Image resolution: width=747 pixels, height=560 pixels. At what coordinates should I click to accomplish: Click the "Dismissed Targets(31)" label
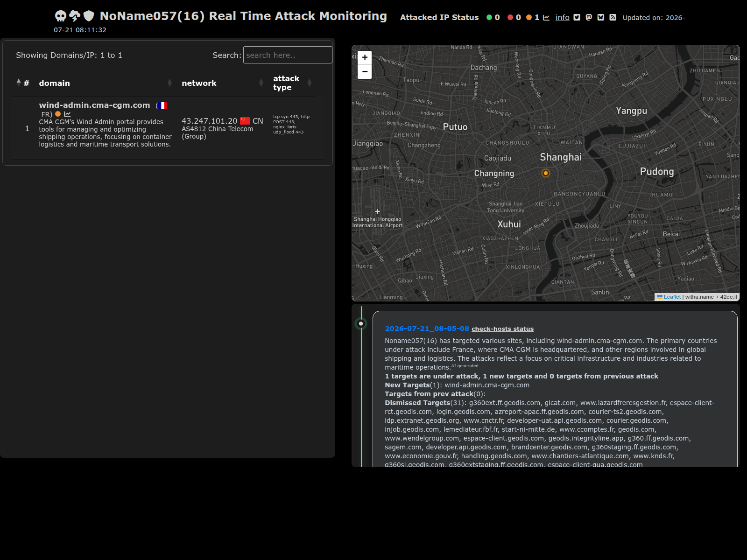(x=425, y=403)
